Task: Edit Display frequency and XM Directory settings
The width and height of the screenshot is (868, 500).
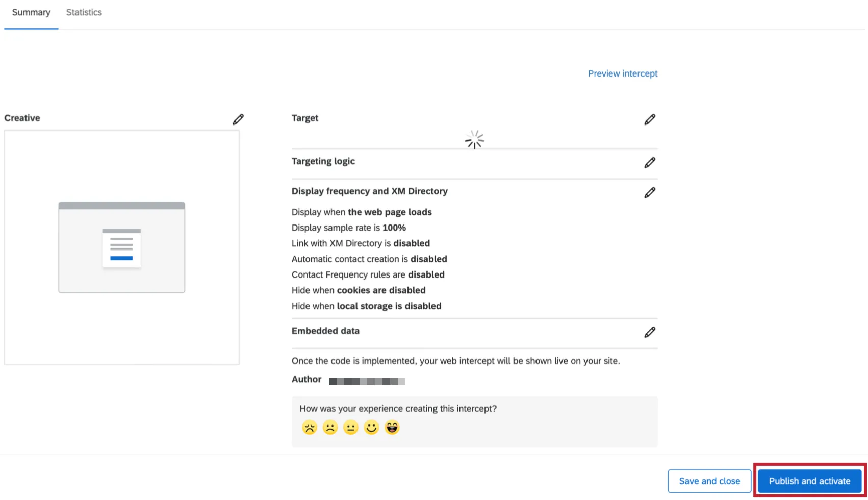Action: point(650,192)
